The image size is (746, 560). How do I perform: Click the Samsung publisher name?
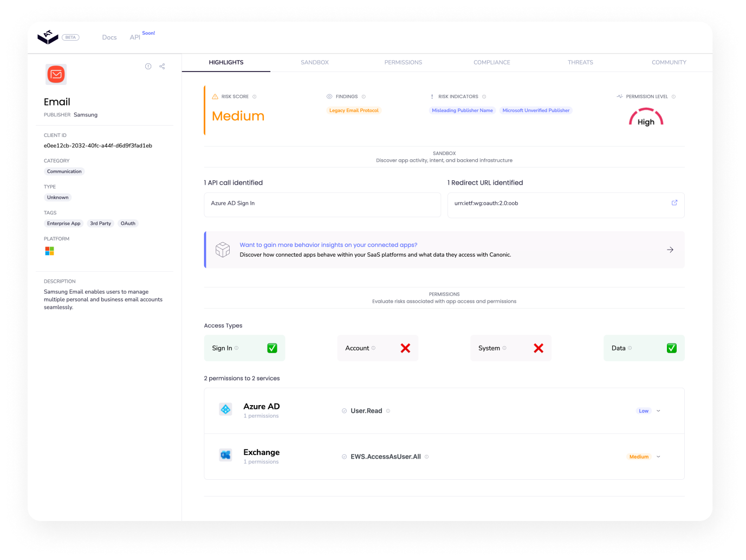[86, 115]
